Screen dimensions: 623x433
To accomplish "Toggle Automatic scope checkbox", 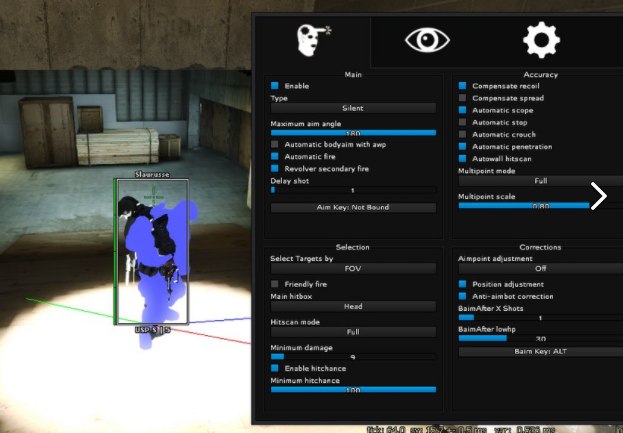I will [462, 110].
